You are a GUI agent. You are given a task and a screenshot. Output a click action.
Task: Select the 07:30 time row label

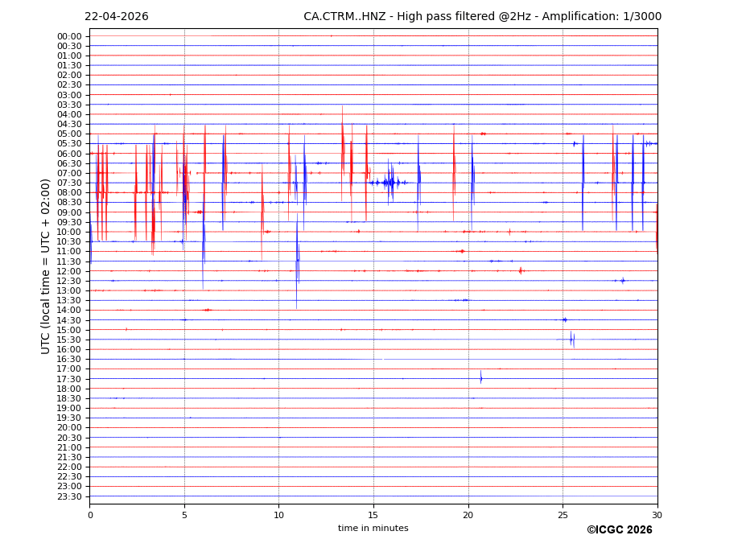click(68, 183)
